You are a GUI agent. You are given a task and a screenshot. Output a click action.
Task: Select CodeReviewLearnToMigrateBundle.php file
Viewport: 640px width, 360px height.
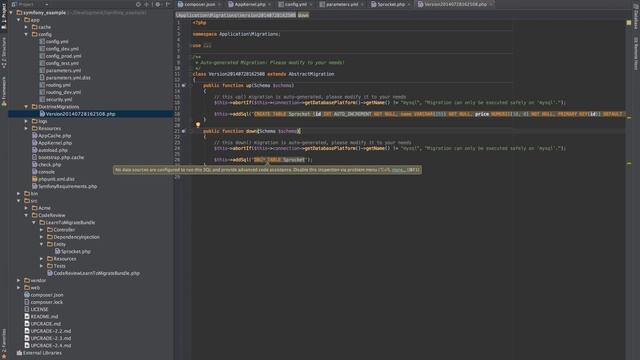(x=93, y=273)
